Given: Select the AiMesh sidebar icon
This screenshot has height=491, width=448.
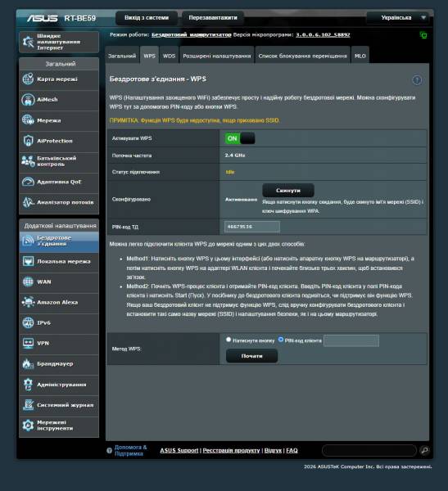Looking at the screenshot, I should 28,100.
